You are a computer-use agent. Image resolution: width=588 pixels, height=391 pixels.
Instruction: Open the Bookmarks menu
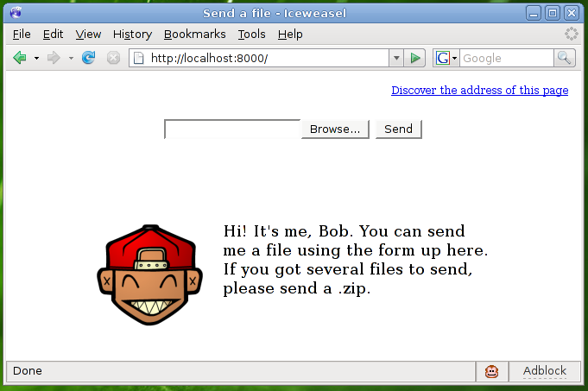pyautogui.click(x=194, y=35)
